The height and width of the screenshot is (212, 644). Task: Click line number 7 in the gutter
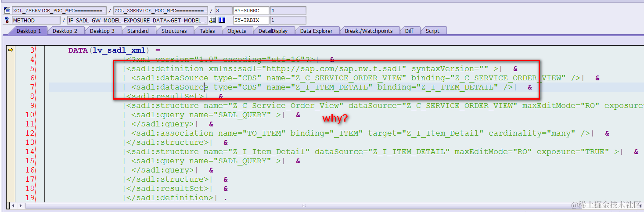pyautogui.click(x=32, y=87)
